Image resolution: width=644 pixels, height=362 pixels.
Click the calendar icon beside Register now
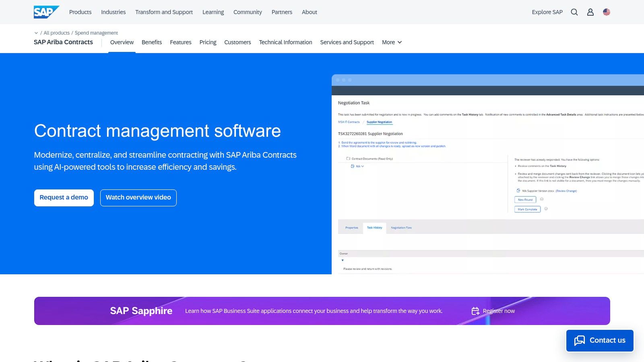pos(475,311)
